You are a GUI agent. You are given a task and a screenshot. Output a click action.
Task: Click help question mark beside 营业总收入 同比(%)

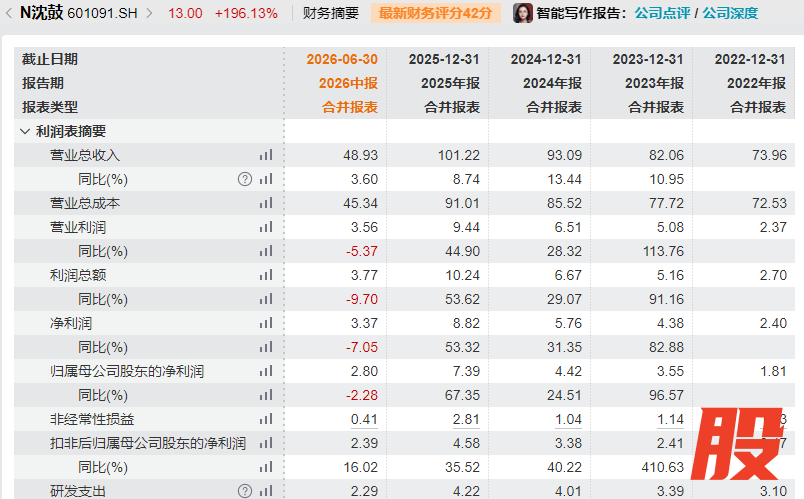245,179
